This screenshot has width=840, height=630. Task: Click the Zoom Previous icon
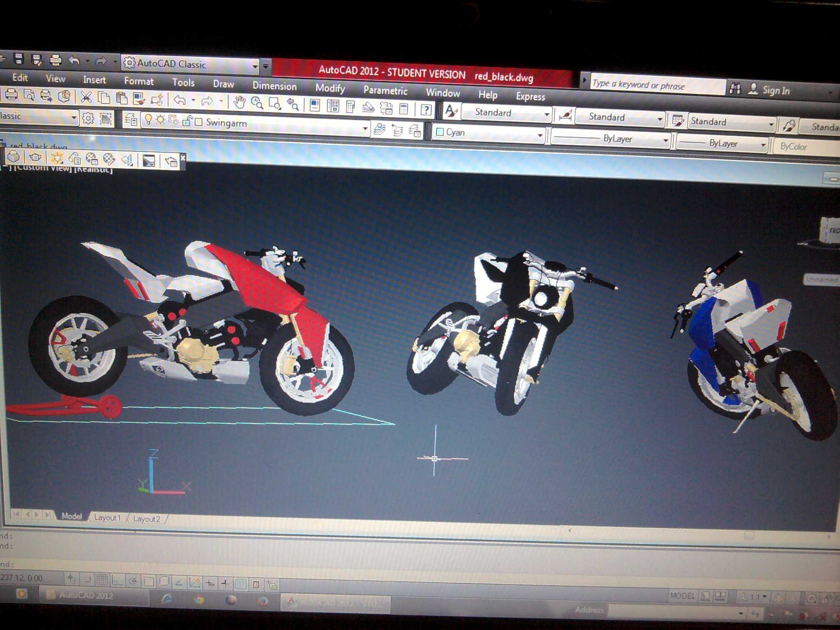click(292, 104)
